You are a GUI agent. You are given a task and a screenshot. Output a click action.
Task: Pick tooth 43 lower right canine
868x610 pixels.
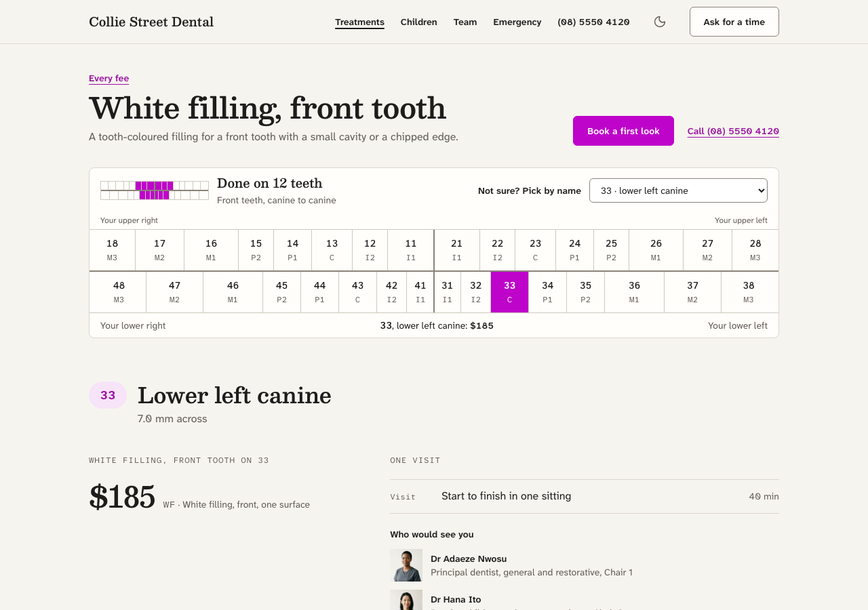(358, 292)
